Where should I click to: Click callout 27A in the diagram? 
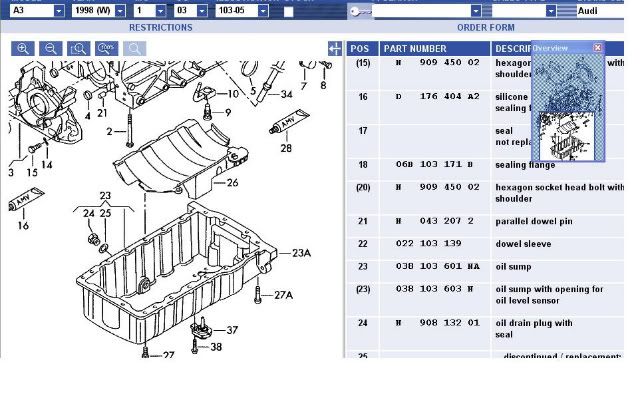[x=283, y=295]
